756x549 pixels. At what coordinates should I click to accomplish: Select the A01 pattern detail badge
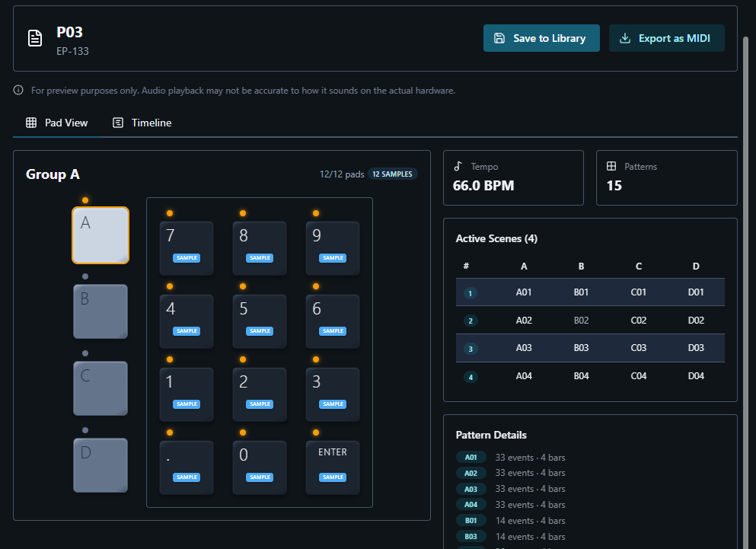[471, 458]
